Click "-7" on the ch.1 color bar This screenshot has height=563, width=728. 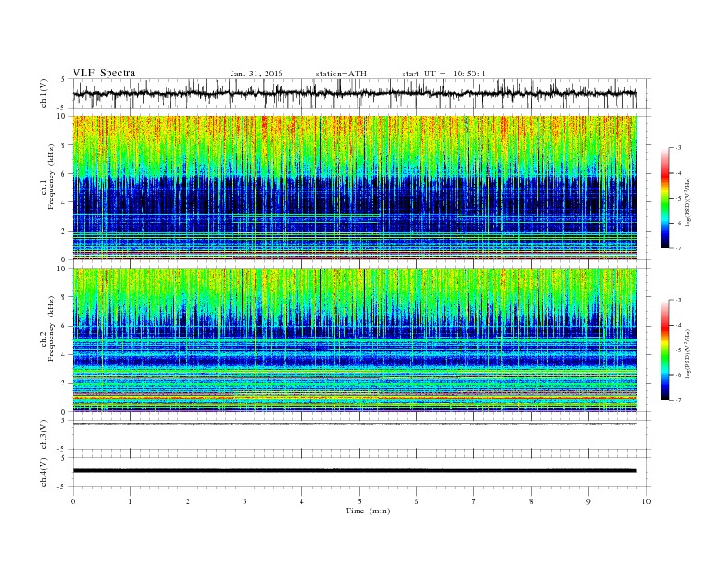(677, 248)
